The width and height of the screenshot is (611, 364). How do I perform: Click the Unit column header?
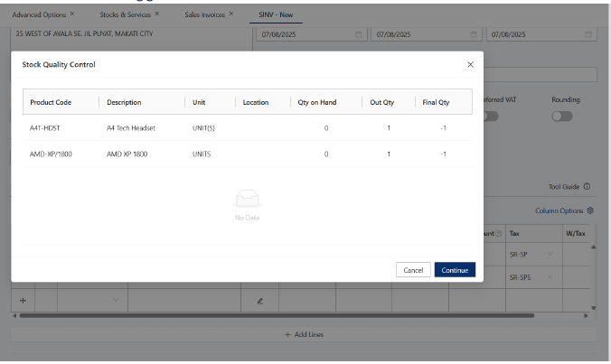point(199,102)
